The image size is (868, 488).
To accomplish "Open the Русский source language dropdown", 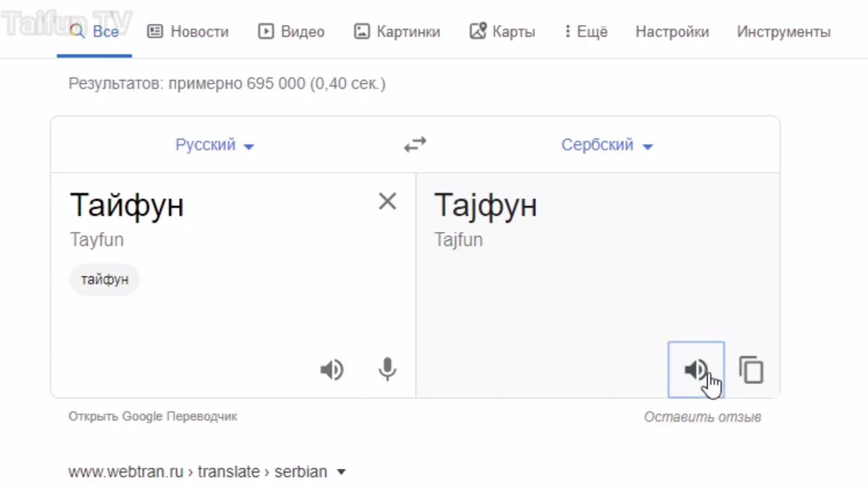I will click(214, 145).
